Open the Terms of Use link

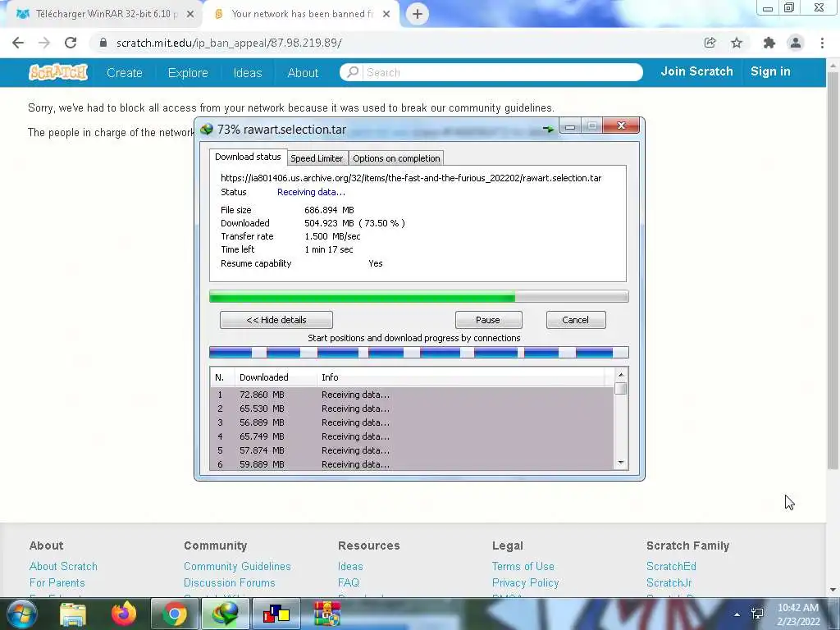[x=523, y=566]
